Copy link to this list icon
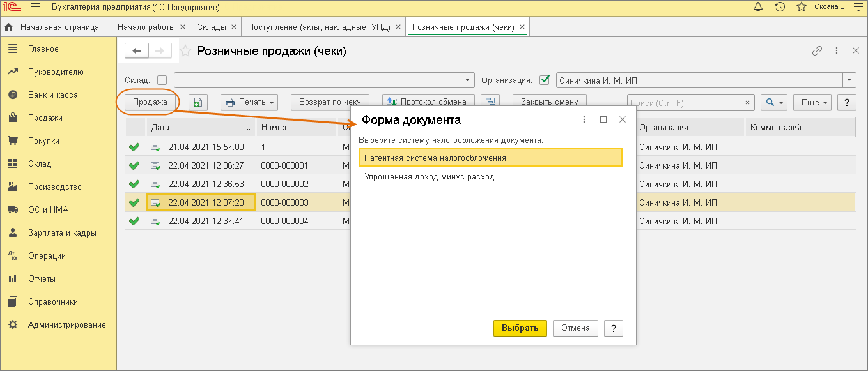Image resolution: width=868 pixels, height=371 pixels. click(817, 51)
